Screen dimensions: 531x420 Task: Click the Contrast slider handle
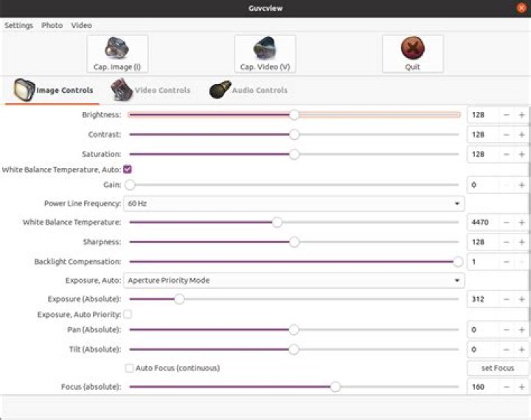coord(294,134)
